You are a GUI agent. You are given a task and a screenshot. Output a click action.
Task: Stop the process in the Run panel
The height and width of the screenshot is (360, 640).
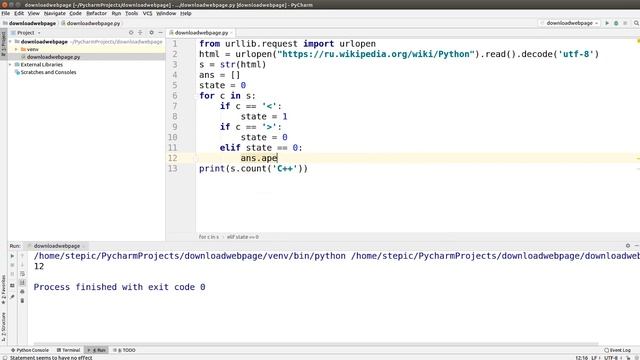tap(12, 265)
